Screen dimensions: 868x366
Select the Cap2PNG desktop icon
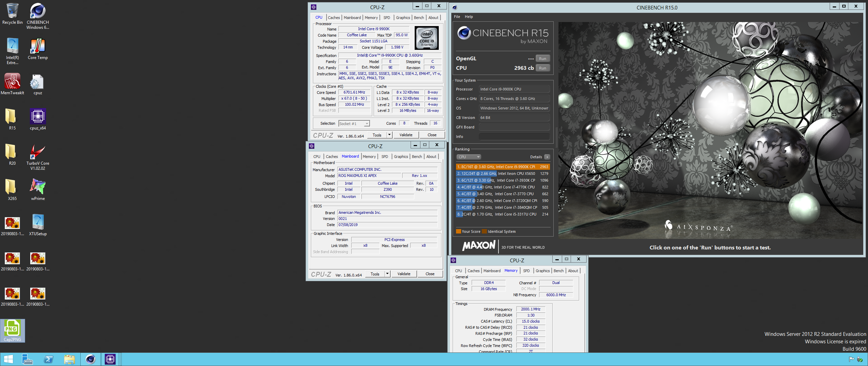(x=12, y=331)
